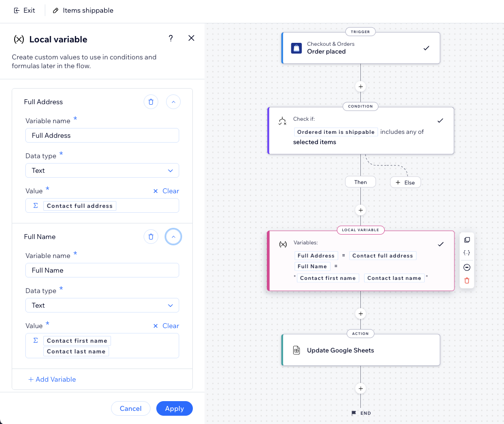Click Exit in the top bar
This screenshot has height=424, width=504.
pyautogui.click(x=24, y=10)
